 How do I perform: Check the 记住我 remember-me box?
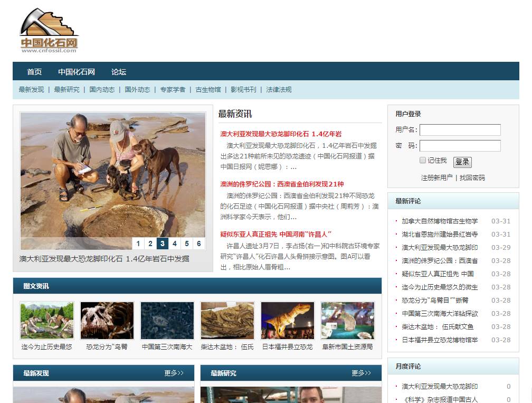pyautogui.click(x=423, y=160)
